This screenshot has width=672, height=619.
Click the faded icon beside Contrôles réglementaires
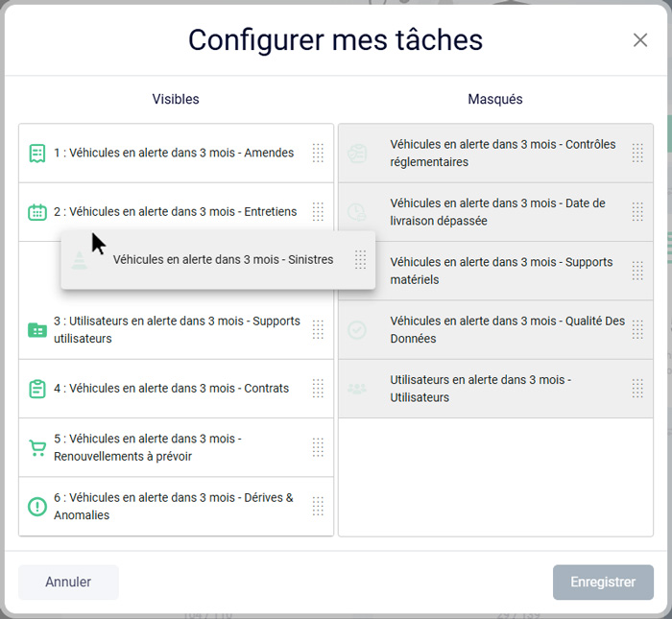[x=357, y=154]
